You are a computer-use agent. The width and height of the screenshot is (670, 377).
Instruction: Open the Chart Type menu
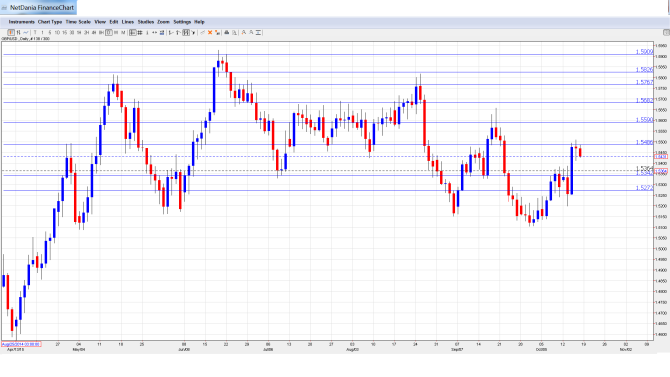click(50, 22)
